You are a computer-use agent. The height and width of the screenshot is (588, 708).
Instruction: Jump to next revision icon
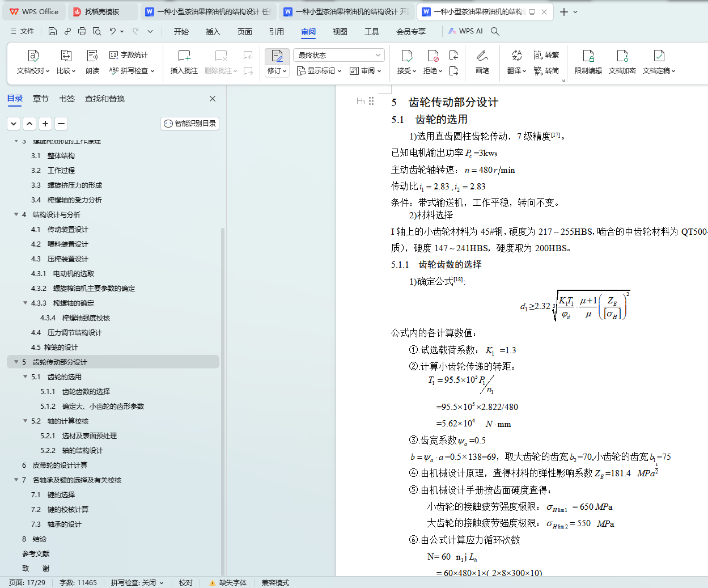[x=453, y=71]
